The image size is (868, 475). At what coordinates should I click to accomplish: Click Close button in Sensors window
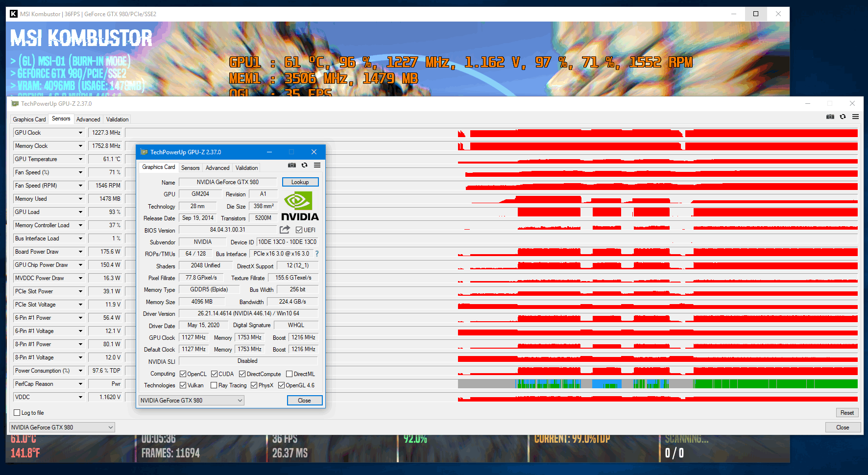843,427
